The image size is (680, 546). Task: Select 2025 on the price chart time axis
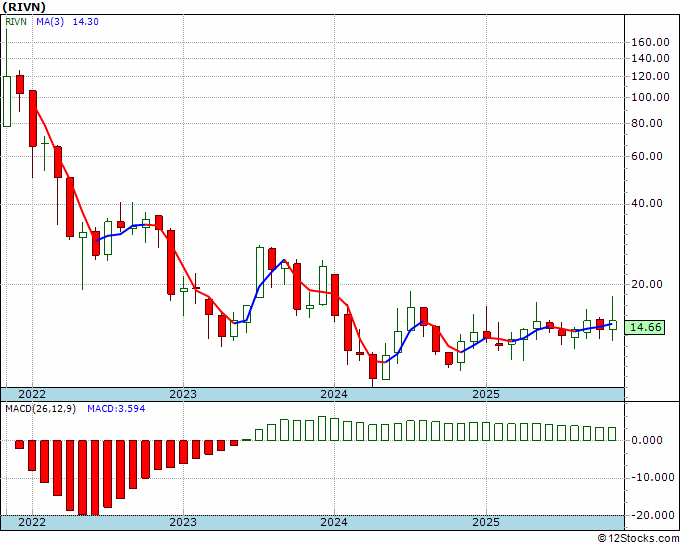(486, 394)
